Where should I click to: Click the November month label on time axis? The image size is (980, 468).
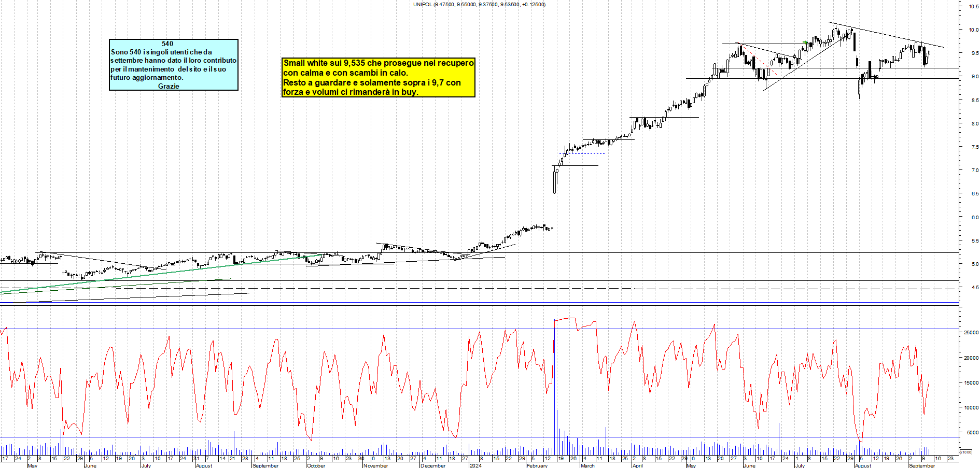pyautogui.click(x=375, y=465)
